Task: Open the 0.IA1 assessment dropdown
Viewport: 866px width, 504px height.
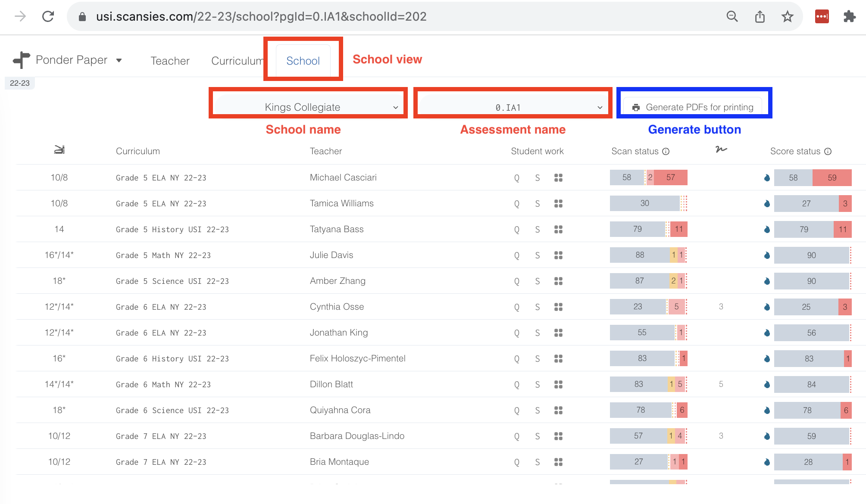Action: point(513,107)
